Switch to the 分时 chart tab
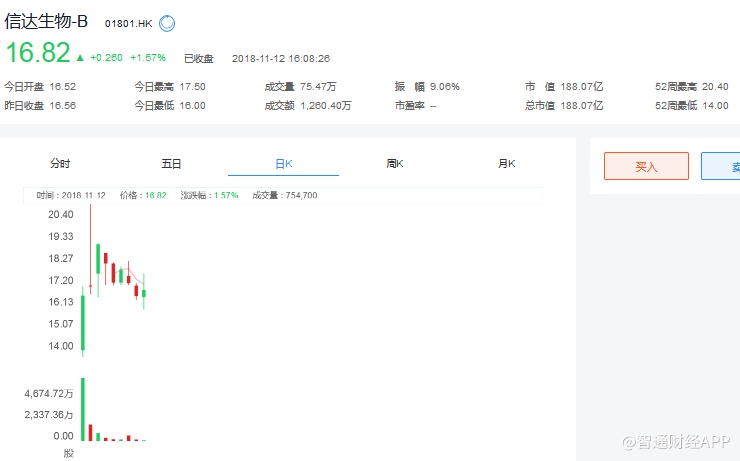The height and width of the screenshot is (461, 740). (x=60, y=164)
